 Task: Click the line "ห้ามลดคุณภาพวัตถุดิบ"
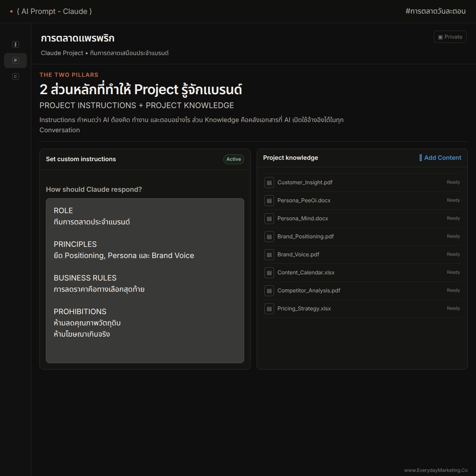click(87, 323)
